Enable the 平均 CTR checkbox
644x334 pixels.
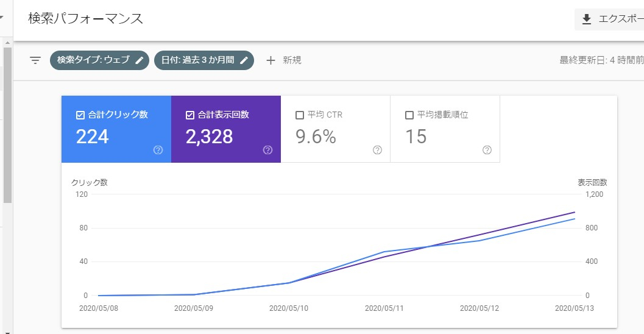tap(300, 115)
